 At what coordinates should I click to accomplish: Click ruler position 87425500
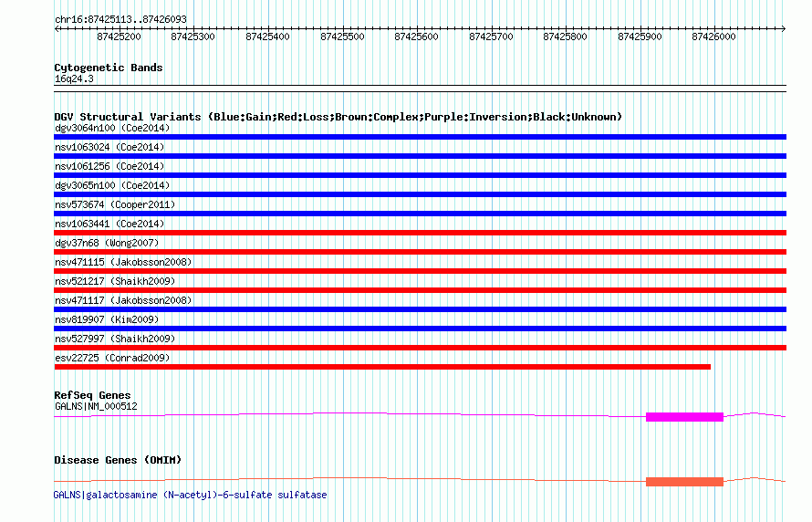pos(342,37)
